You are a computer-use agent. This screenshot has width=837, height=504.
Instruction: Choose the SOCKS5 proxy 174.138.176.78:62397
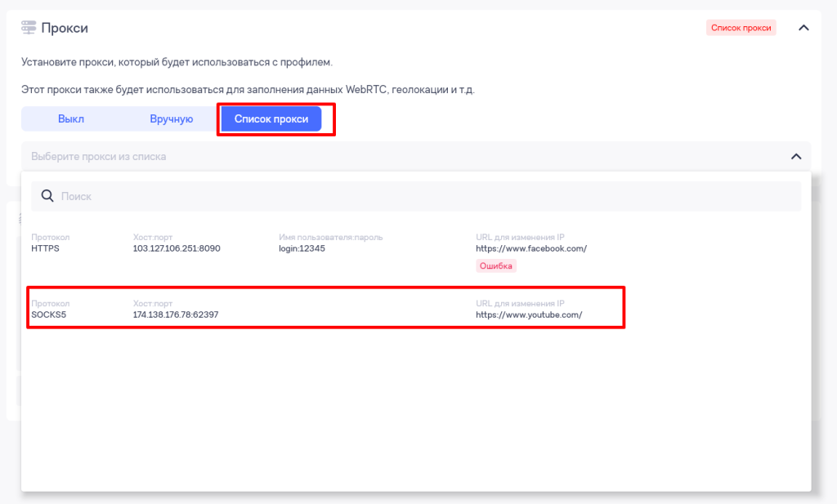click(x=416, y=309)
